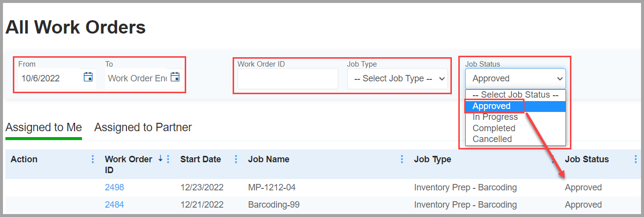The image size is (644, 217).
Task: Open Job Name column options menu
Action: 402,159
